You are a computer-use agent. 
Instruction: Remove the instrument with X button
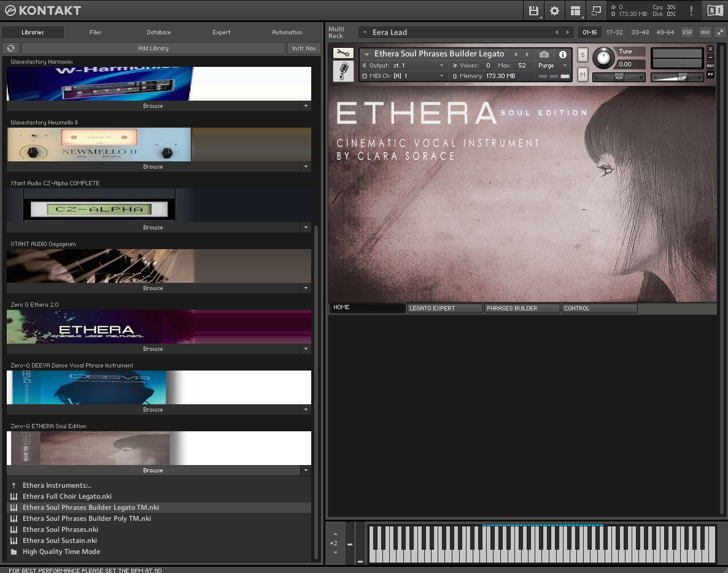coord(710,48)
